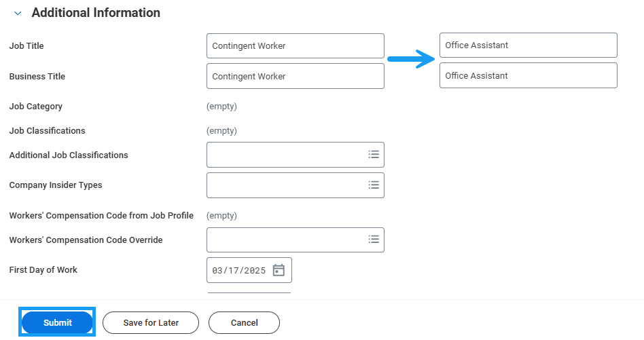Screen dimensions: 644x340
Task: Choose Save for Later
Action: click(151, 323)
